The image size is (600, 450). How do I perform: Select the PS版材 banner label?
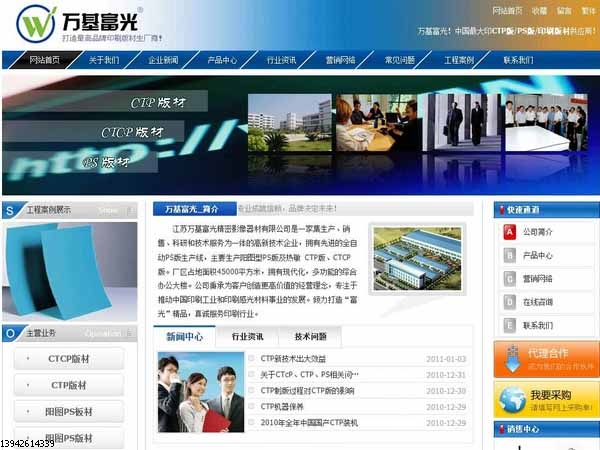[106, 162]
